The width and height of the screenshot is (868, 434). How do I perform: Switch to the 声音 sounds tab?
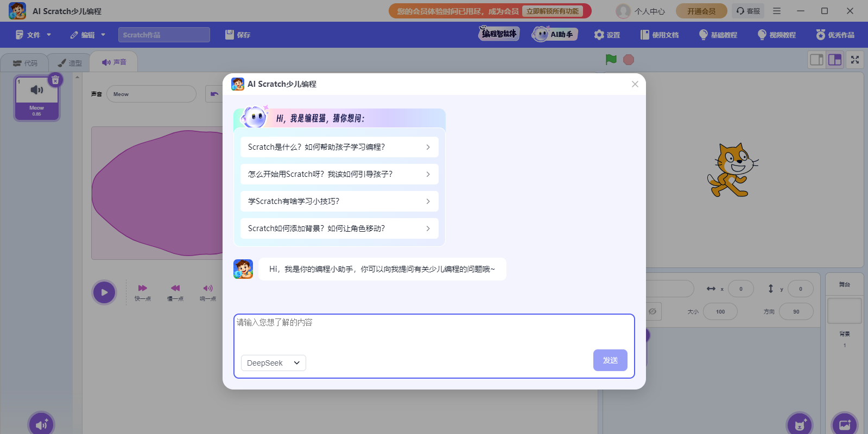(114, 62)
